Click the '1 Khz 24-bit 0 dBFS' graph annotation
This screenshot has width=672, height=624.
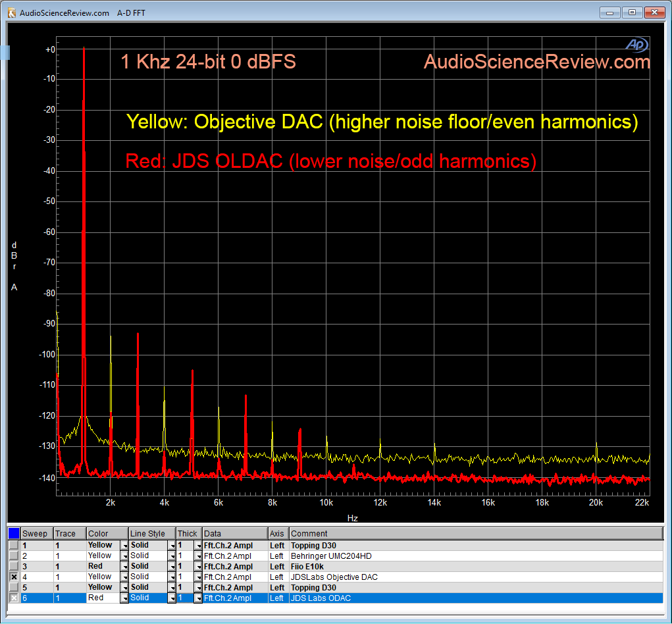(x=208, y=62)
